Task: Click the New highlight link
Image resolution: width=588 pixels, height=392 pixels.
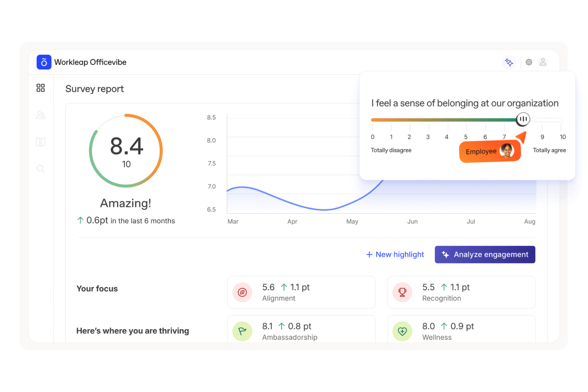Action: [399, 254]
